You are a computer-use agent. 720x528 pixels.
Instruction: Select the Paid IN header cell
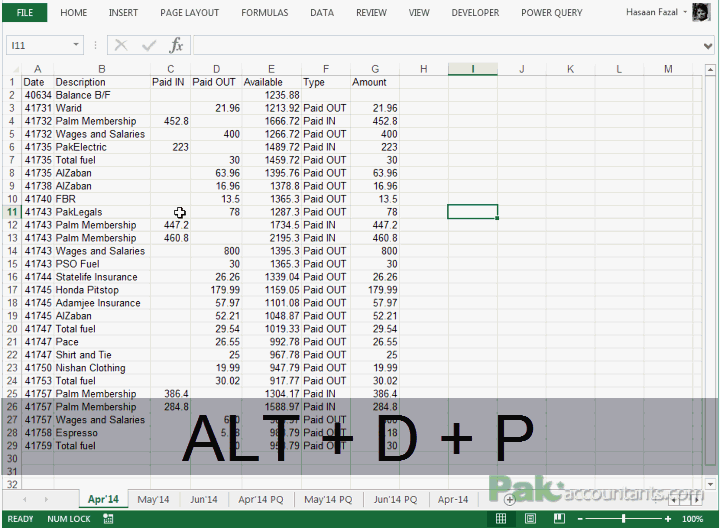tap(170, 82)
